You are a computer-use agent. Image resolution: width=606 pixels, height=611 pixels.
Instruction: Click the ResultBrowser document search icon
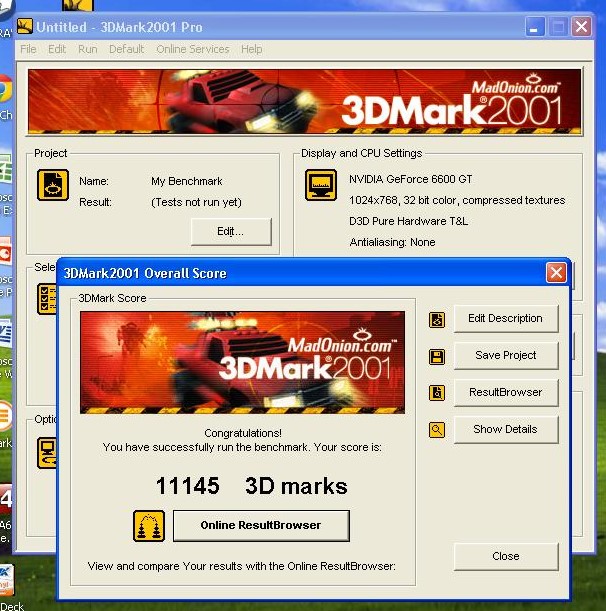coord(436,393)
